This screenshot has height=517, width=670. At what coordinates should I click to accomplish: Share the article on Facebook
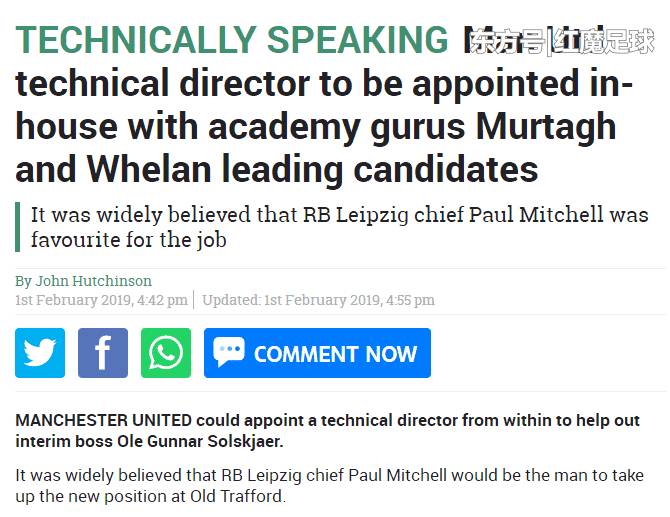[103, 353]
